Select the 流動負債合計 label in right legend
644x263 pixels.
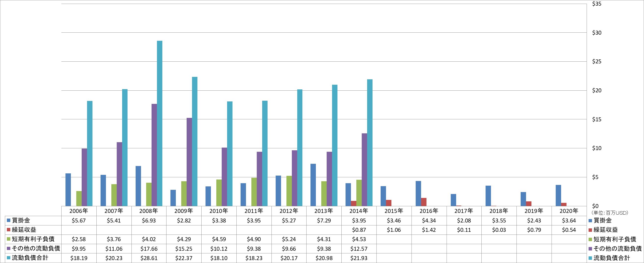pos(611,258)
